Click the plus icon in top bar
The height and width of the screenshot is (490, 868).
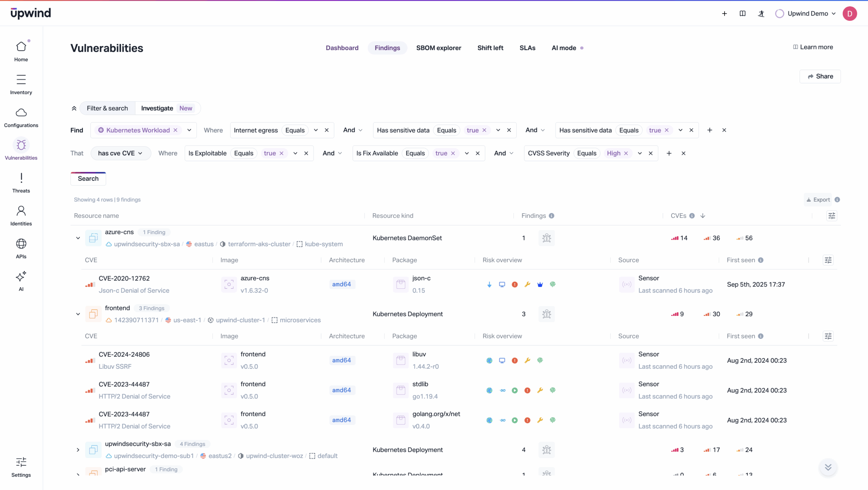click(724, 14)
